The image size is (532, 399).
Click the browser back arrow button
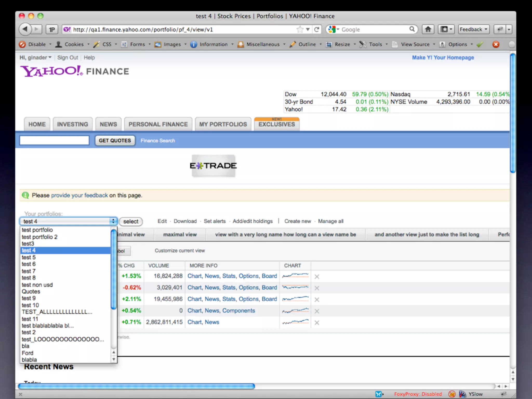25,29
